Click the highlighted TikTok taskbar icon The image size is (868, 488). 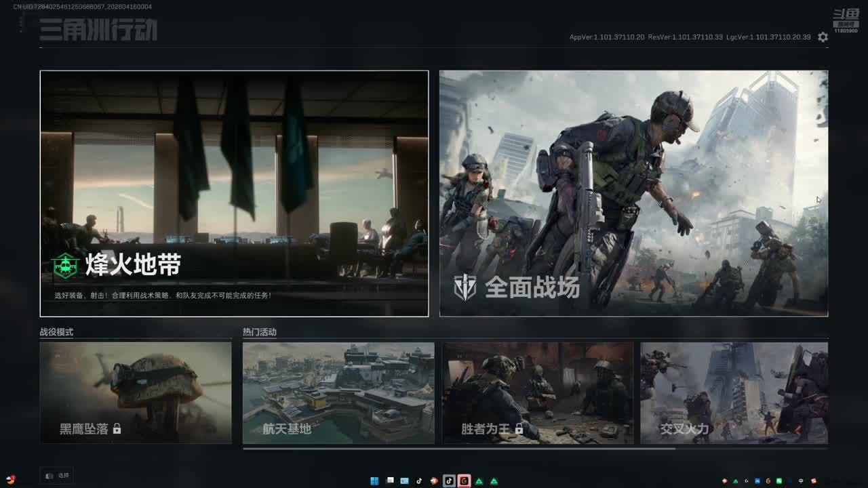449,481
